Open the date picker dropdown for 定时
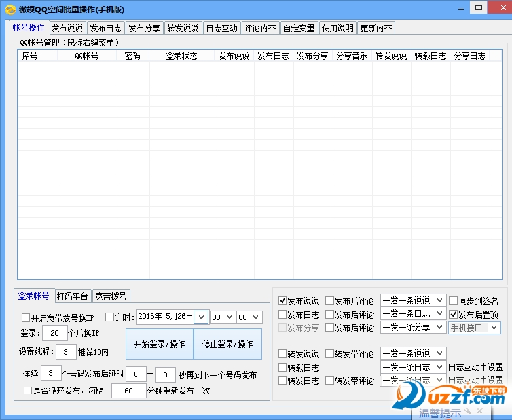 [x=201, y=317]
